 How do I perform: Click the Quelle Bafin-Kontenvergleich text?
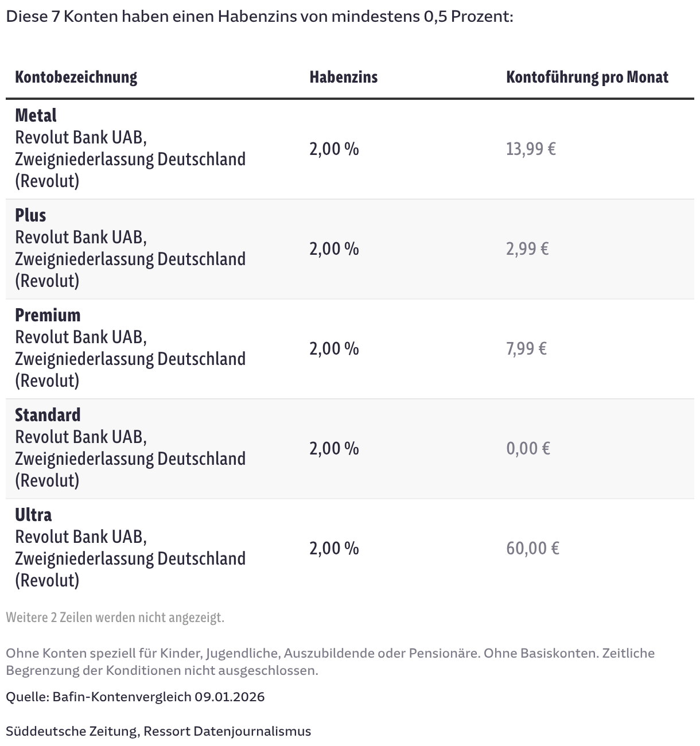(x=135, y=697)
